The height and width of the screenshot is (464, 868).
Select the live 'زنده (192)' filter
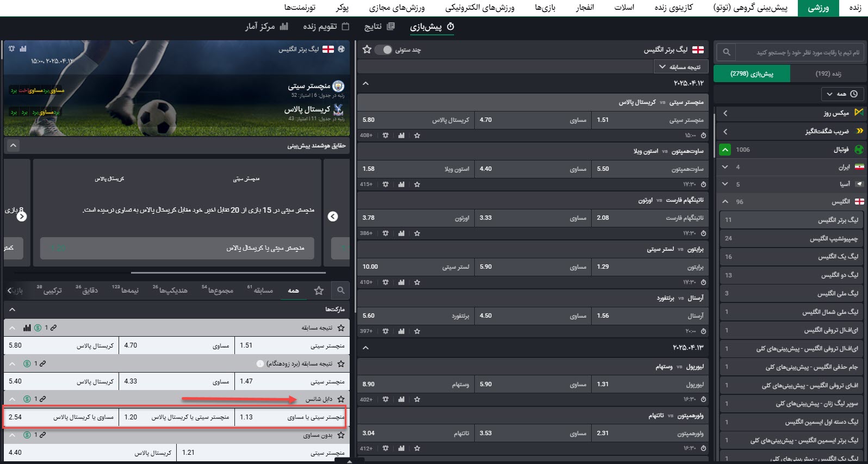828,73
